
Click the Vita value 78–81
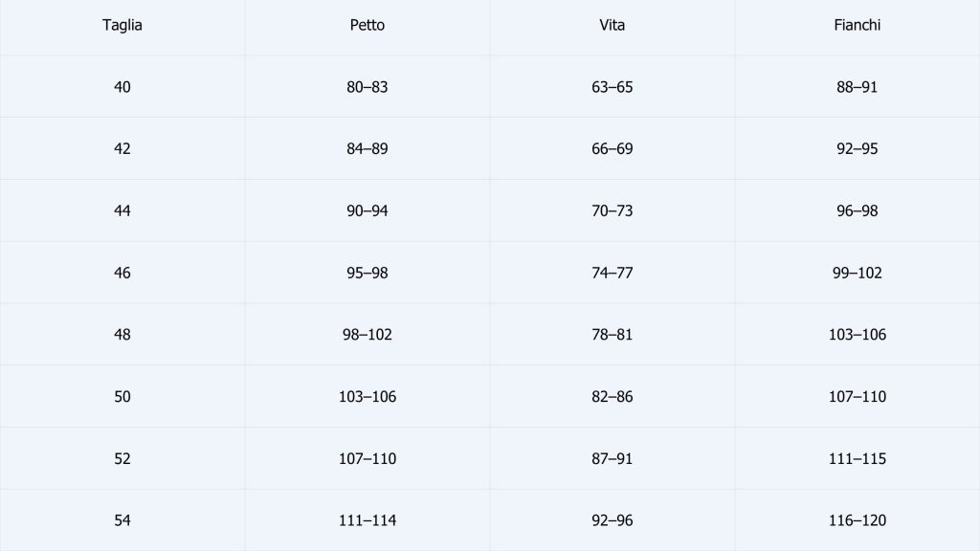click(x=612, y=336)
